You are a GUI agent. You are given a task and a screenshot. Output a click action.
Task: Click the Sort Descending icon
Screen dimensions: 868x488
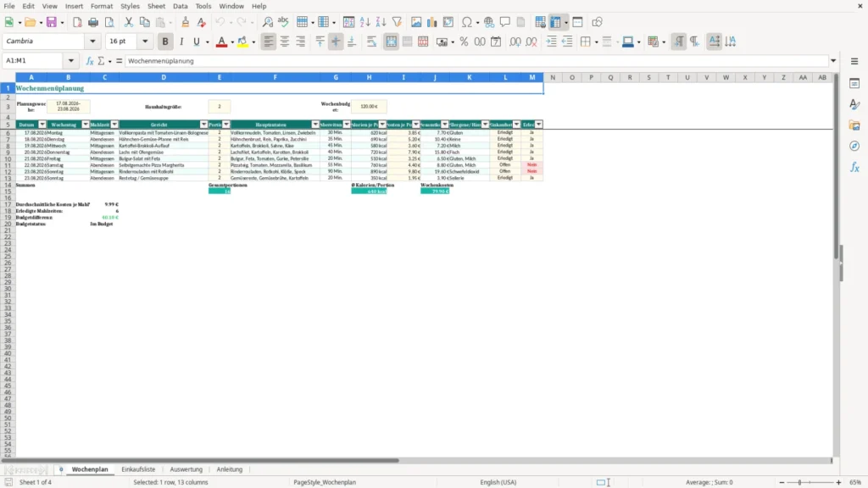[381, 22]
